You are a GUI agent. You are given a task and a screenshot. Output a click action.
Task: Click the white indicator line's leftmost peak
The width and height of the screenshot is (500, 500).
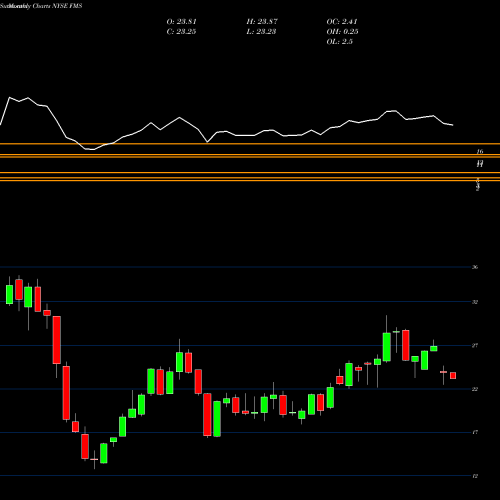click(9, 97)
